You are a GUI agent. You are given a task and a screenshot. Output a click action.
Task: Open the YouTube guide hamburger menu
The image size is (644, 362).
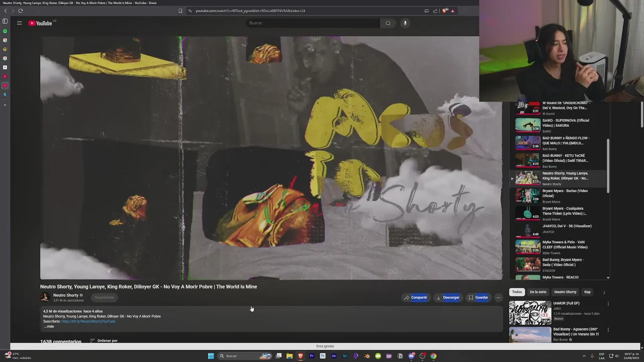[x=19, y=23]
